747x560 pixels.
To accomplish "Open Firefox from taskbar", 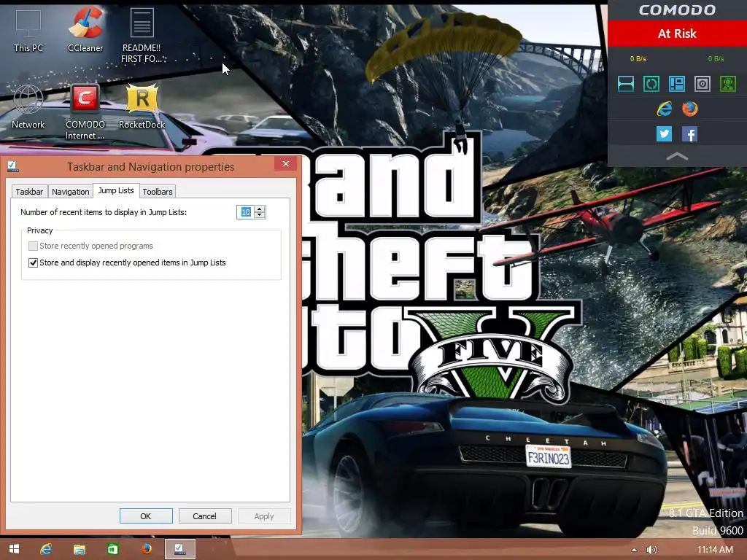I will [146, 549].
